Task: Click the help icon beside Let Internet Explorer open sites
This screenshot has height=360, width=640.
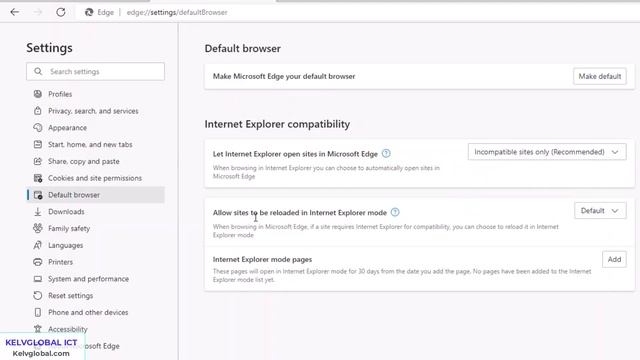Action: click(386, 153)
